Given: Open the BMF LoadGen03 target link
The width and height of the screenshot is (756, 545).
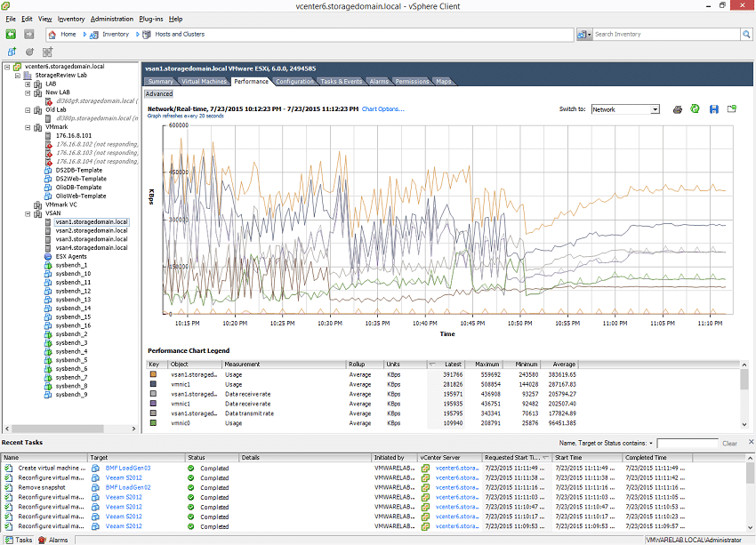Looking at the screenshot, I should tap(128, 468).
